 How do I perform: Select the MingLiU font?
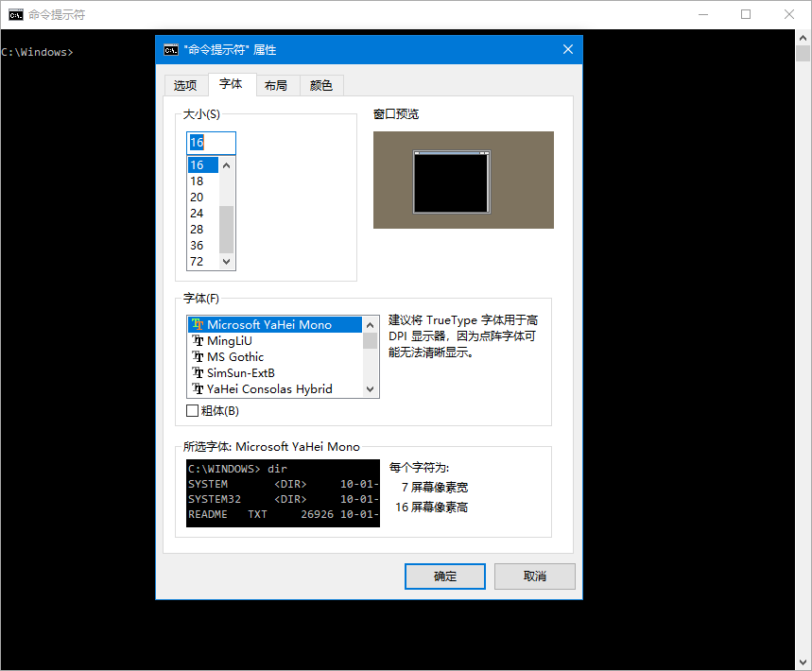[274, 340]
